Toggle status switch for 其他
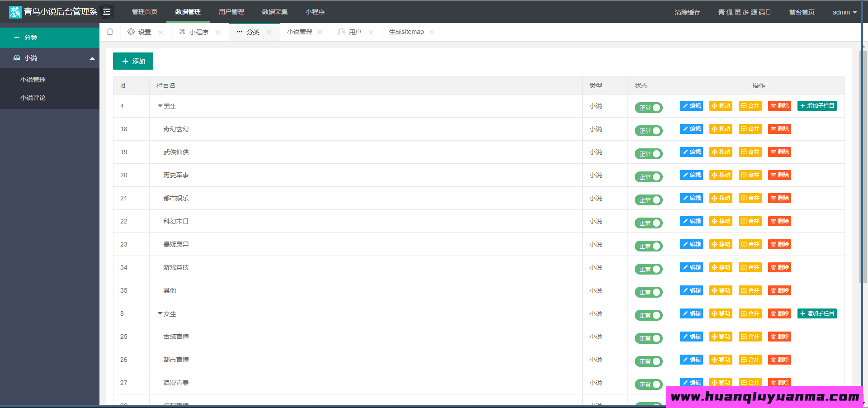The image size is (868, 408). (649, 292)
